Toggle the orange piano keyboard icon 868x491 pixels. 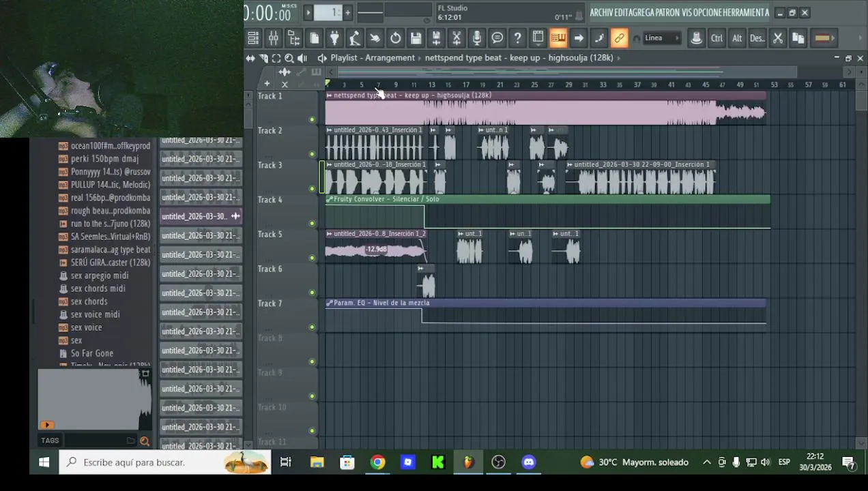(x=558, y=38)
